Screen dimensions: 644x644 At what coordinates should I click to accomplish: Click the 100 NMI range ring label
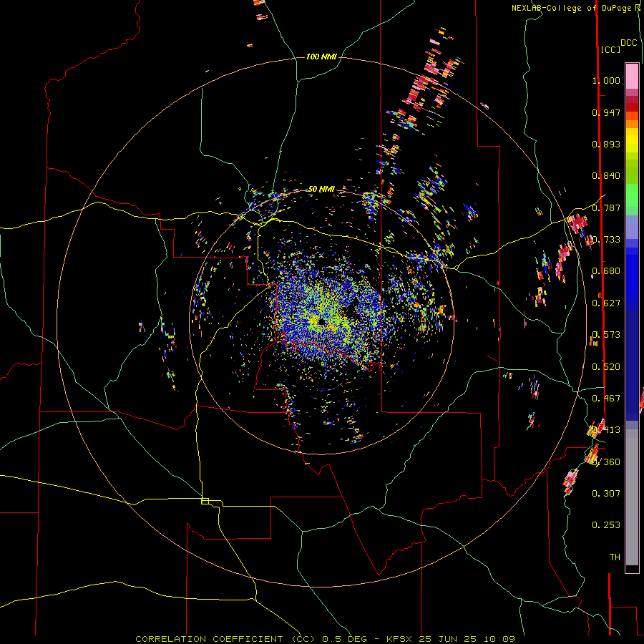point(321,57)
